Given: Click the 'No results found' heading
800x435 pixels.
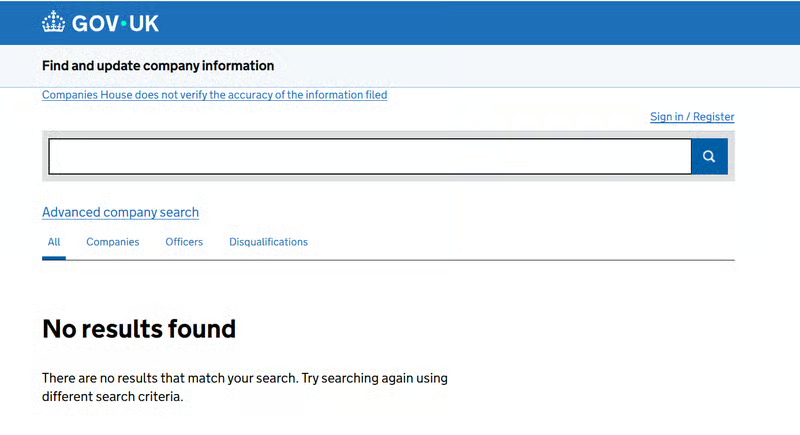Looking at the screenshot, I should [139, 328].
